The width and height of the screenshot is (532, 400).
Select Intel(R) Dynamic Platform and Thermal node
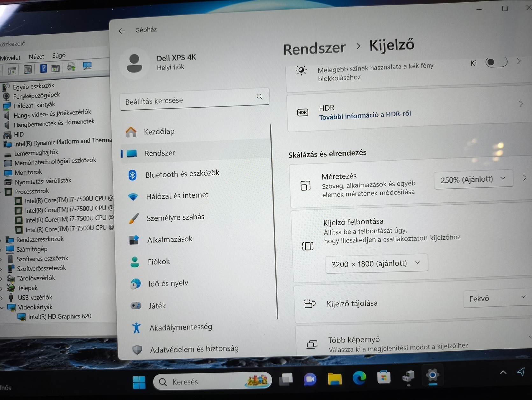[63, 142]
